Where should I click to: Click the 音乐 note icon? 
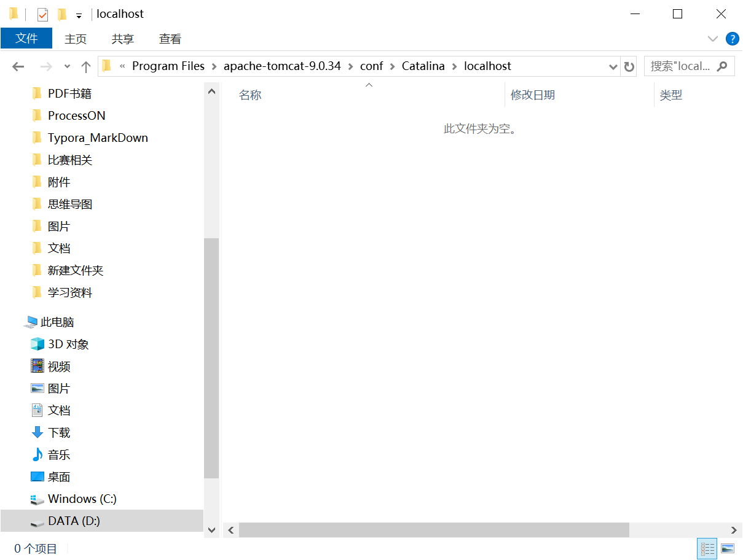(x=37, y=454)
